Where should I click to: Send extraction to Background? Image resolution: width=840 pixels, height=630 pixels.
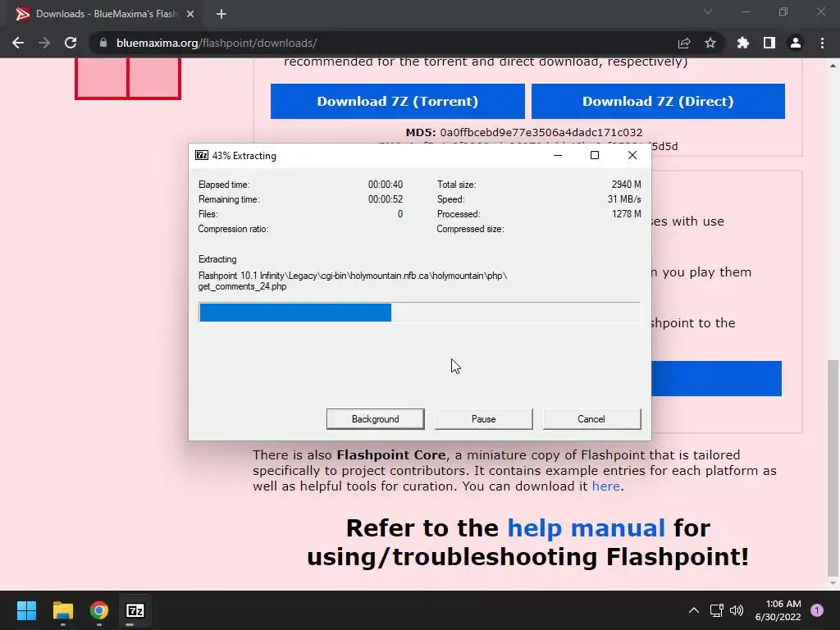(x=375, y=419)
